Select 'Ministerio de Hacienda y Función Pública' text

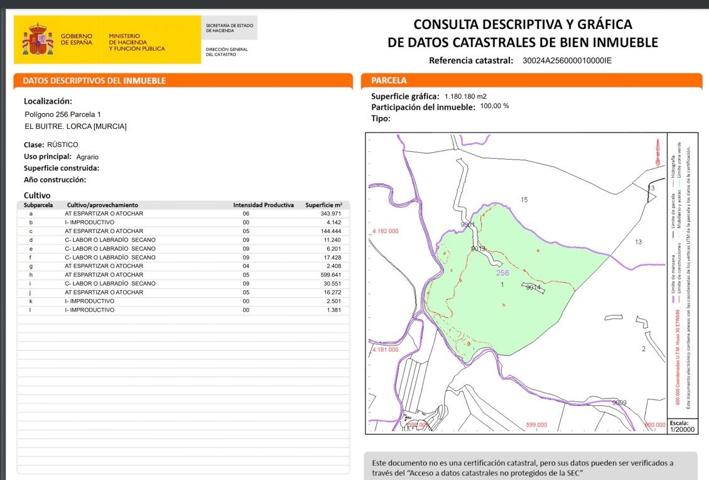[x=137, y=42]
